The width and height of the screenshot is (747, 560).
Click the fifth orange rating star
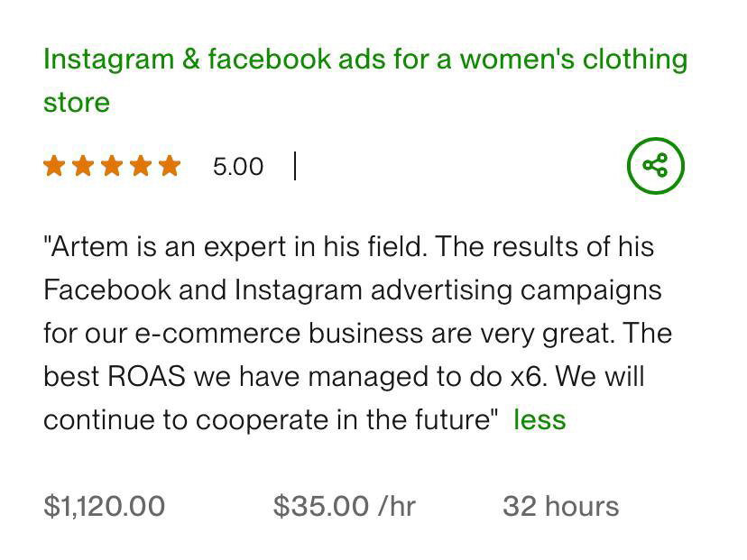170,166
